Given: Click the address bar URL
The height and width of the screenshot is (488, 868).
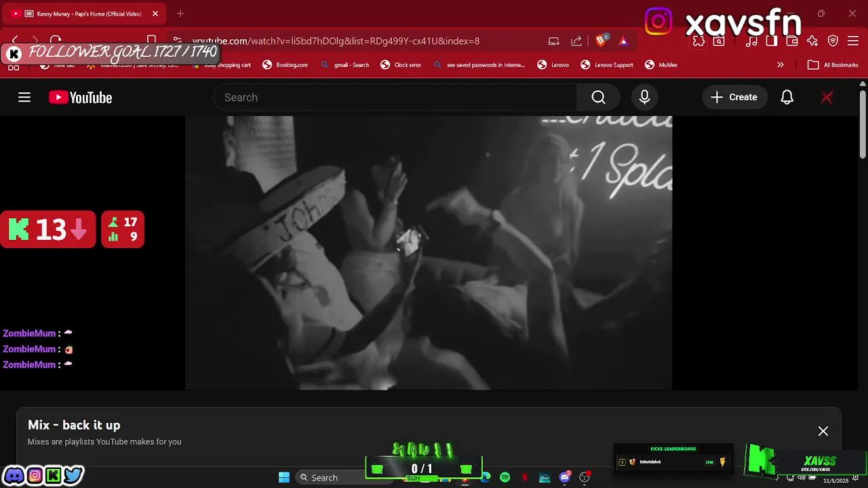Looking at the screenshot, I should tap(336, 41).
